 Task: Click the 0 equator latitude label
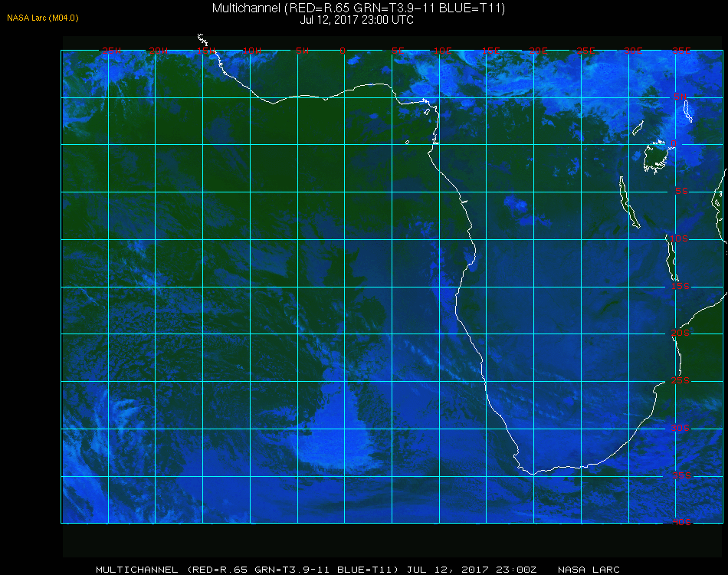(x=674, y=143)
